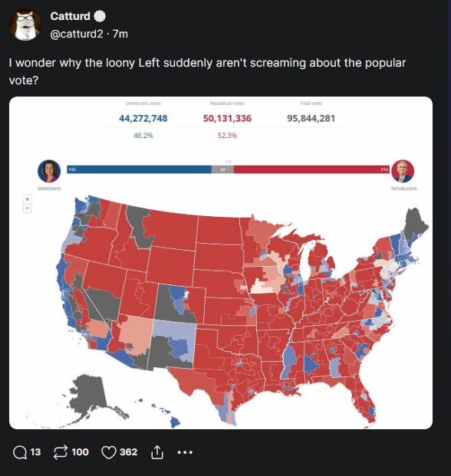The height and width of the screenshot is (476, 451).
Task: Select the gray Maine region on map
Action: [x=415, y=223]
